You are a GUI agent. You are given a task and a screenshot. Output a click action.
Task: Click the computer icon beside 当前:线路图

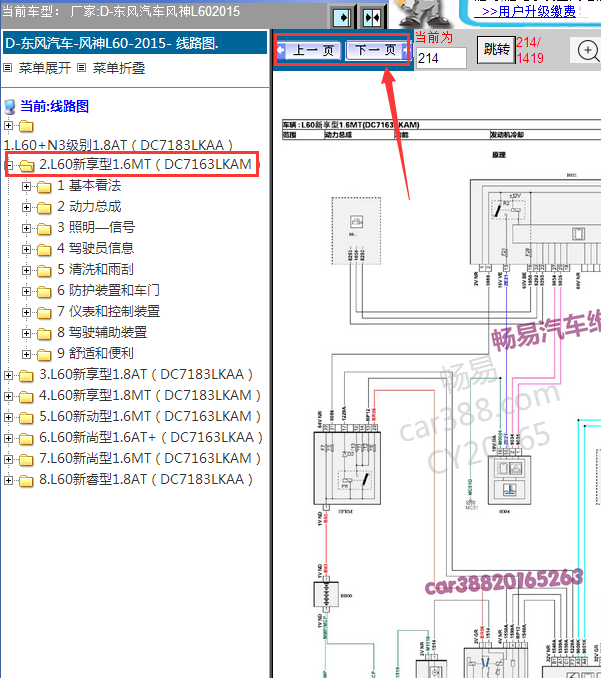pos(10,107)
